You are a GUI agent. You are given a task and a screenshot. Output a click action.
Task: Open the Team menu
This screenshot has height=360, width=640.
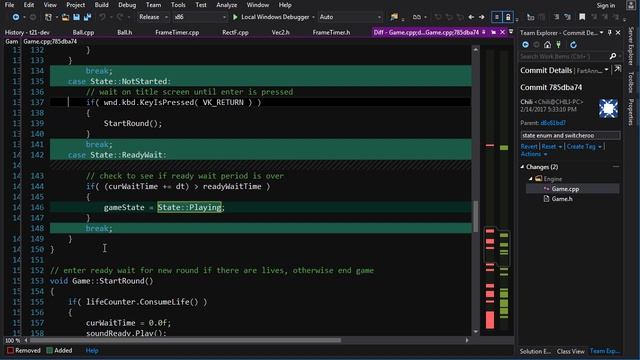pos(153,5)
